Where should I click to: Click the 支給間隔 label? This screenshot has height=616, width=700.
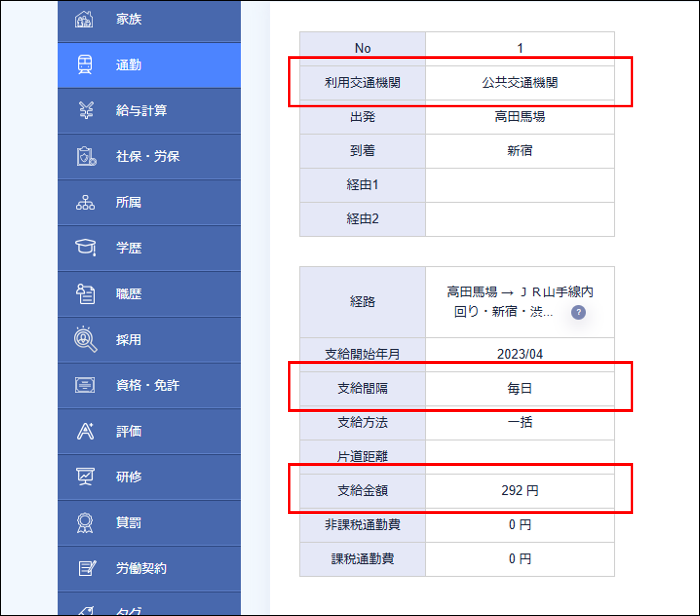pyautogui.click(x=363, y=389)
